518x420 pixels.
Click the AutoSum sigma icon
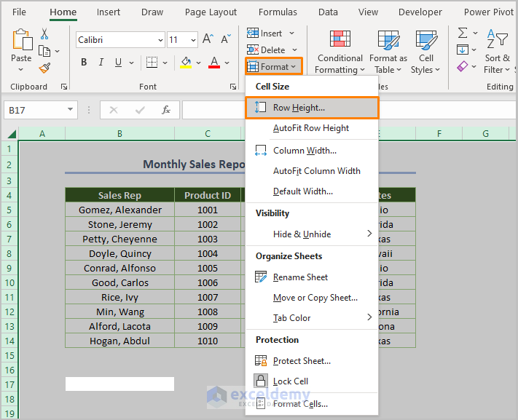[x=462, y=33]
